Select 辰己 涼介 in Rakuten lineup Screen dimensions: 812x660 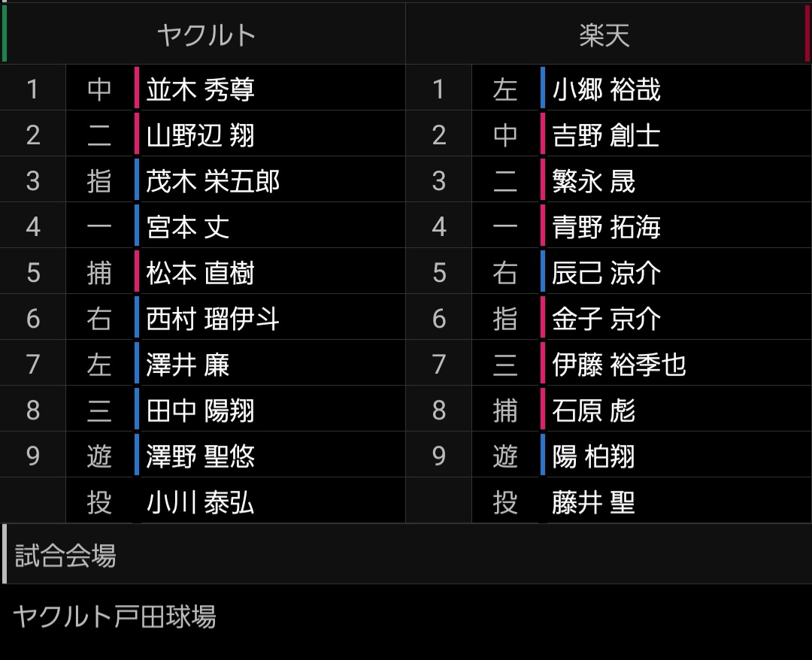606,273
